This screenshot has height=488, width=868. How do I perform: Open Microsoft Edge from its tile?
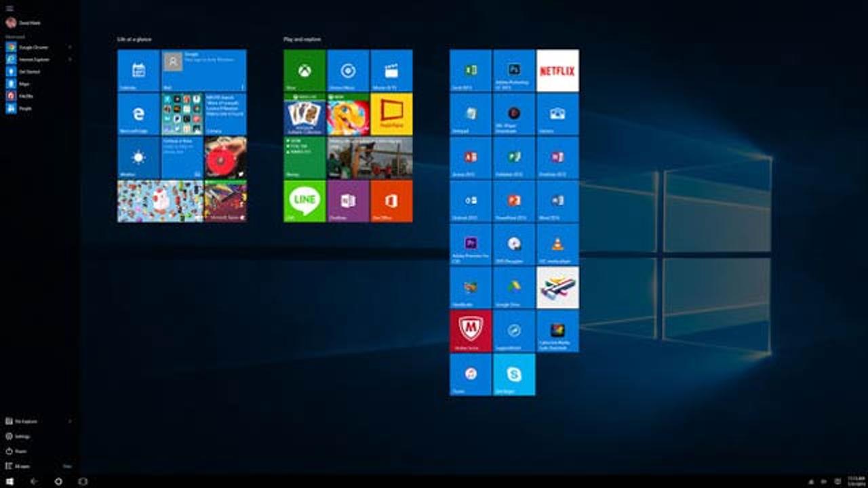(138, 113)
